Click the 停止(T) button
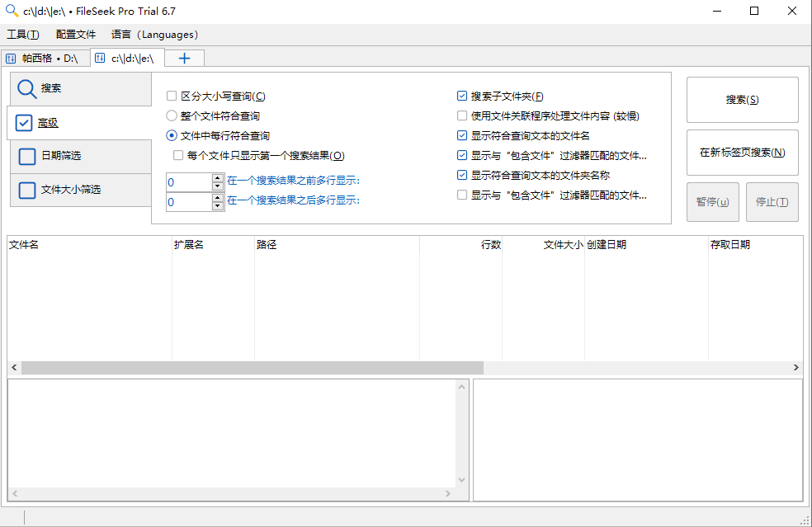Screen dimensions: 812x527 tap(772, 202)
